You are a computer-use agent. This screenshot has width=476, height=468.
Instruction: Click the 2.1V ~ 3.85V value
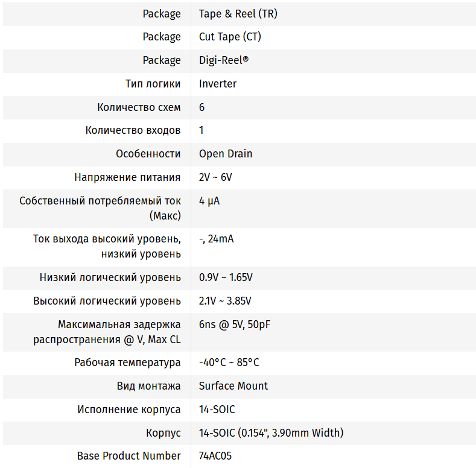(x=225, y=301)
